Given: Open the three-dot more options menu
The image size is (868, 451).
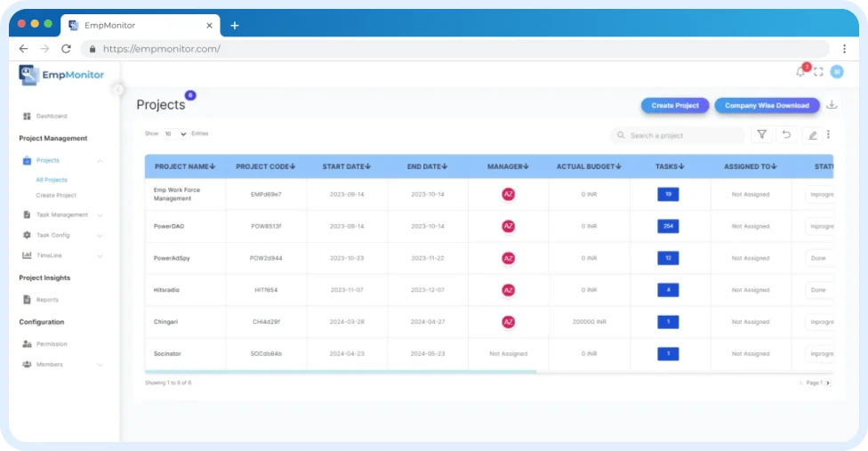Looking at the screenshot, I should click(x=828, y=135).
